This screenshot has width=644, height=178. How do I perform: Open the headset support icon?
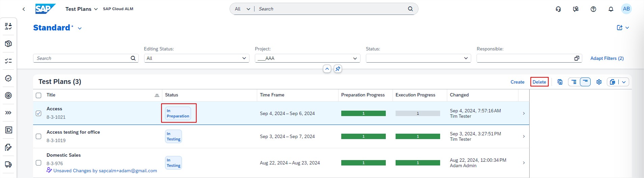pyautogui.click(x=558, y=9)
